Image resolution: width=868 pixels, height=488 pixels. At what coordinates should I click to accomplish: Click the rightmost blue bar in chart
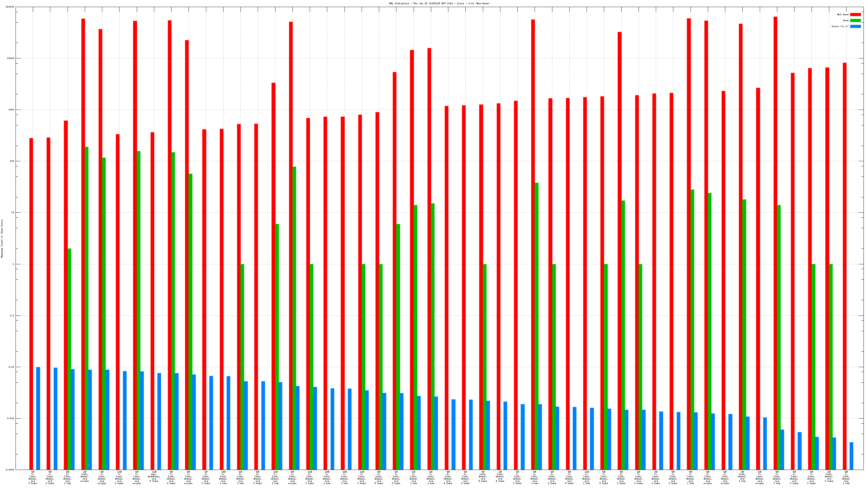tap(852, 456)
